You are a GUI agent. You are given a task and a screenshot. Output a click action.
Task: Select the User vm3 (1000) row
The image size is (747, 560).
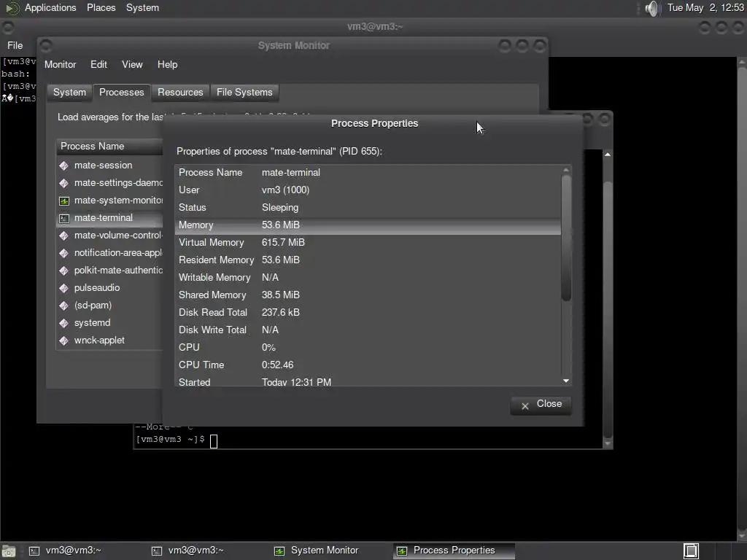pos(368,190)
